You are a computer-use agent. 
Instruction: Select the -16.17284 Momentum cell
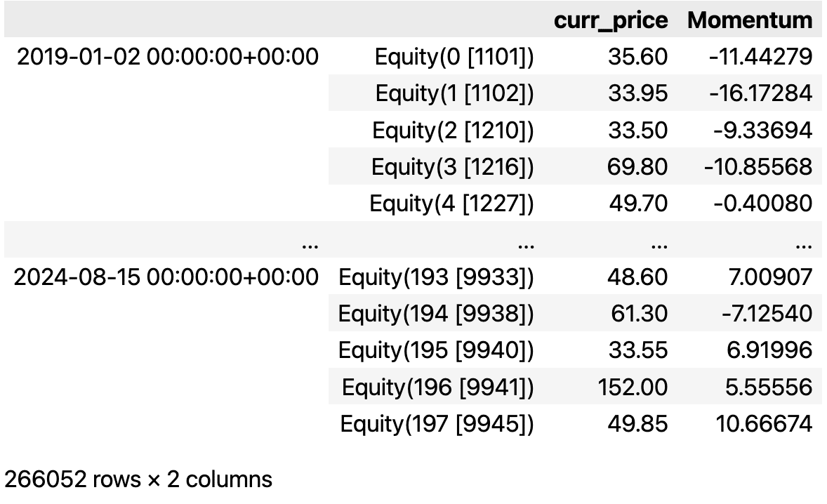[760, 93]
